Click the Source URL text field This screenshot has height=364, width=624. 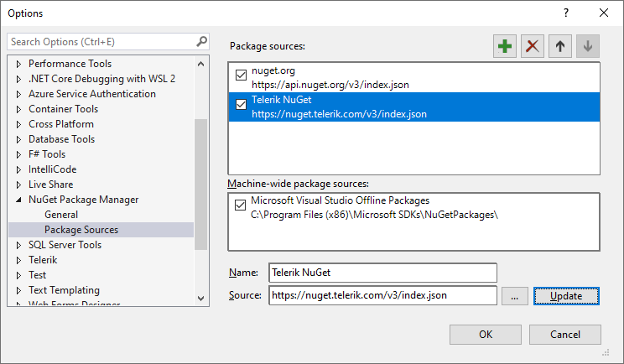point(382,295)
